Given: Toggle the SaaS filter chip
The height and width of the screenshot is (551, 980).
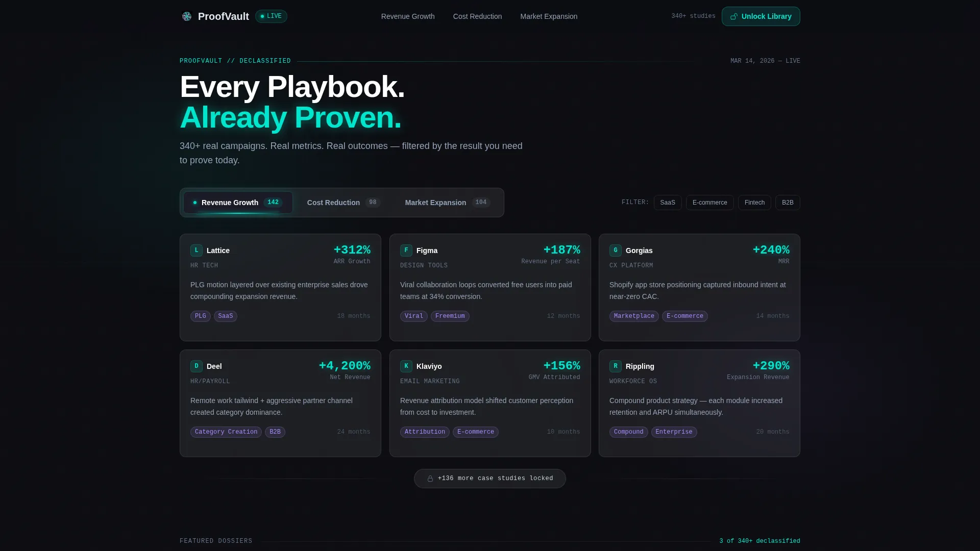Looking at the screenshot, I should (668, 203).
